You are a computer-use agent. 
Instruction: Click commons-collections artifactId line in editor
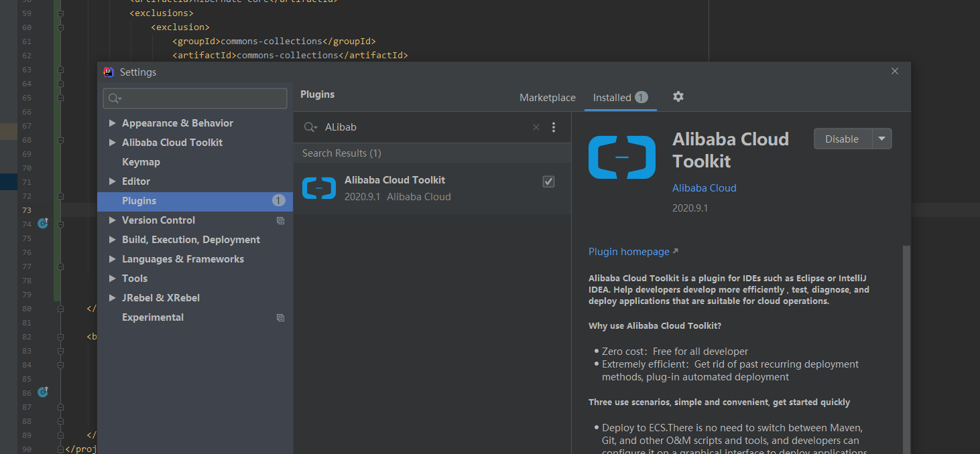[290, 56]
